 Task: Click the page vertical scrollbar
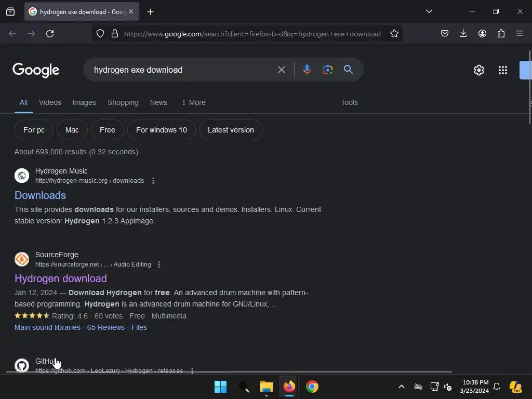click(530, 87)
